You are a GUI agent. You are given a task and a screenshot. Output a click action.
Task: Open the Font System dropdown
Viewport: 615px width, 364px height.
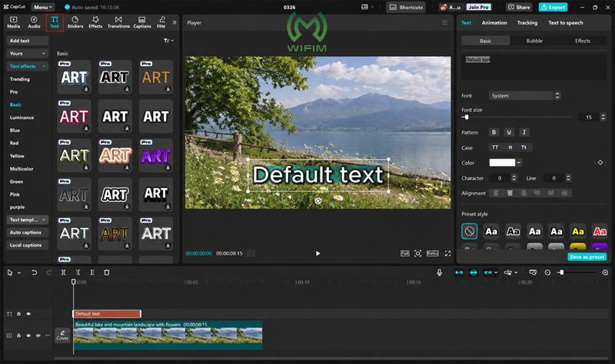524,95
